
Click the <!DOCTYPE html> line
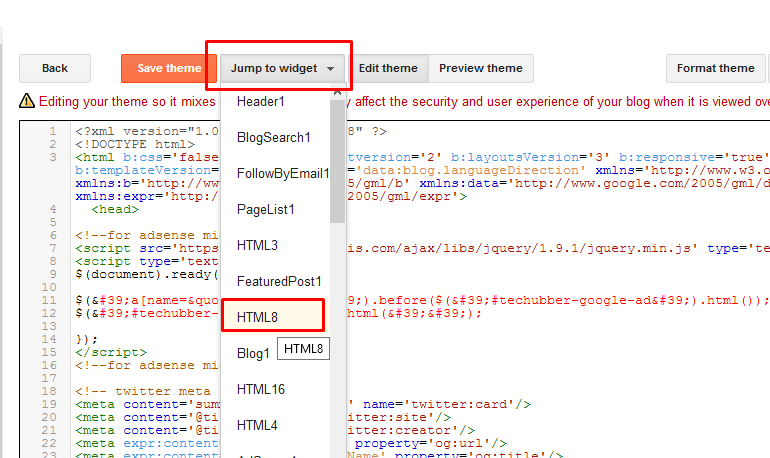click(135, 144)
